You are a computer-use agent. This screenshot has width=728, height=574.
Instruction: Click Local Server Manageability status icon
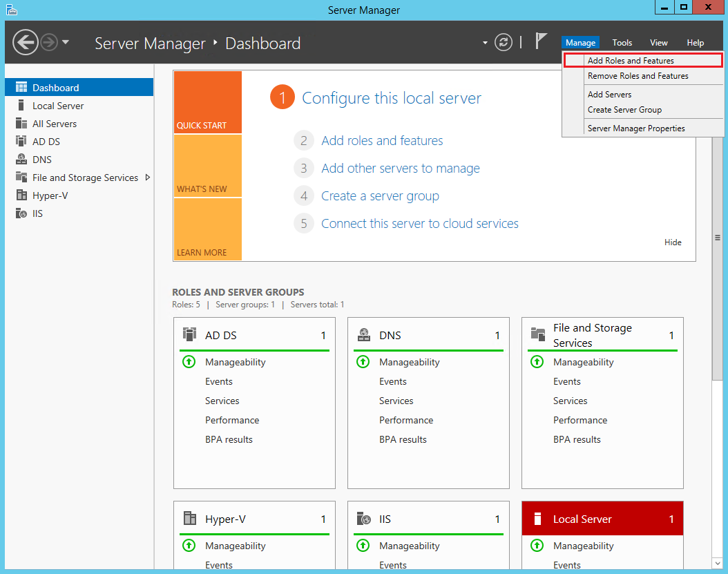point(537,545)
